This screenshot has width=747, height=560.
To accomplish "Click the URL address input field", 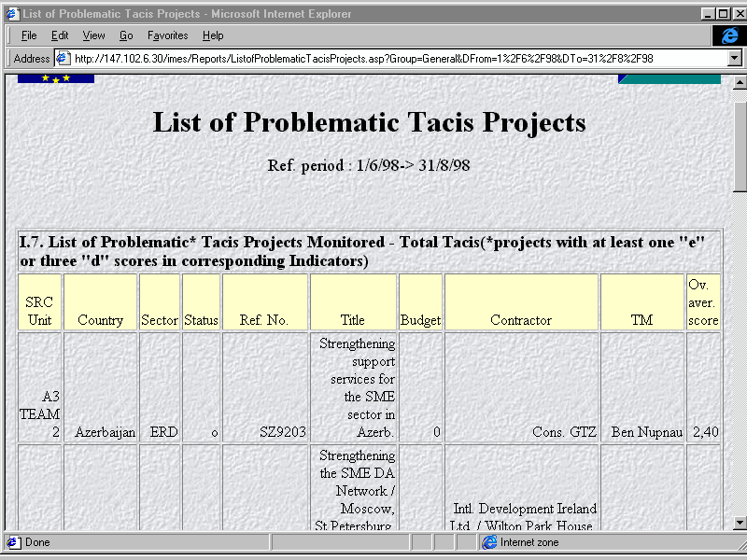I will pos(392,58).
